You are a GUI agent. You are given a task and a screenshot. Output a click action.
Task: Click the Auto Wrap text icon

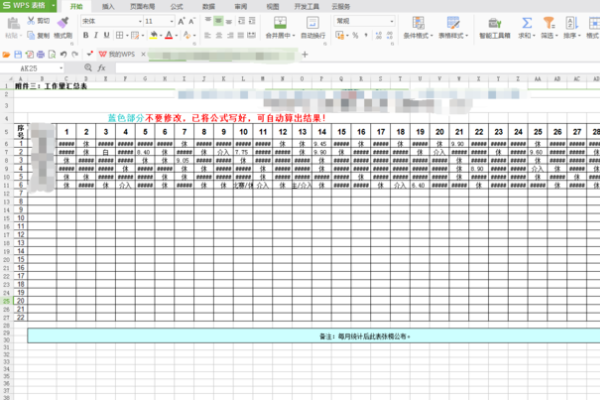[313, 23]
